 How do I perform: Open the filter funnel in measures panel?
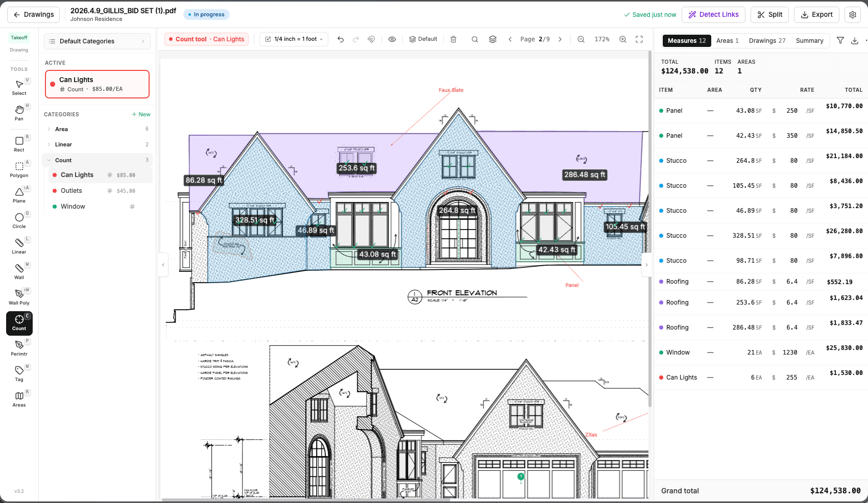840,40
